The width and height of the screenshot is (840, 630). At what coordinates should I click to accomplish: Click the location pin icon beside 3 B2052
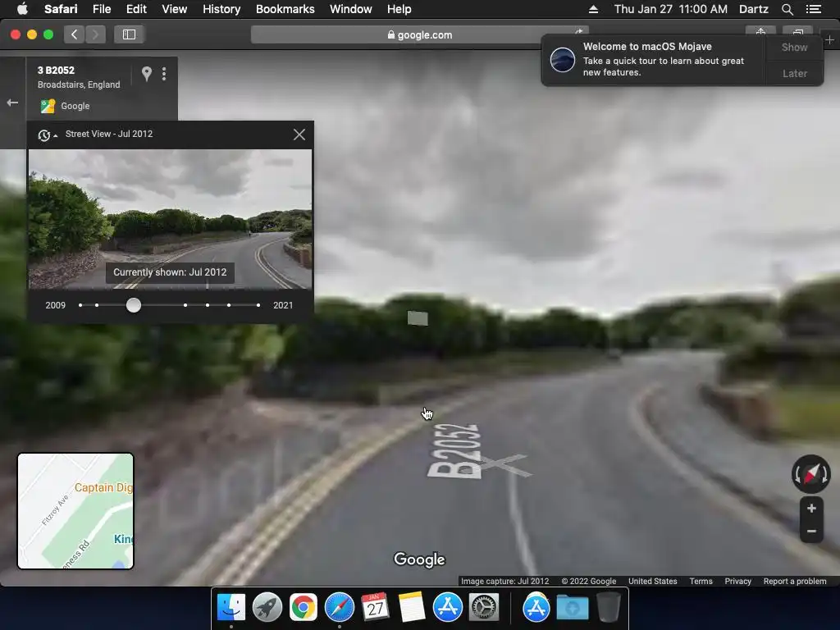[x=146, y=73]
